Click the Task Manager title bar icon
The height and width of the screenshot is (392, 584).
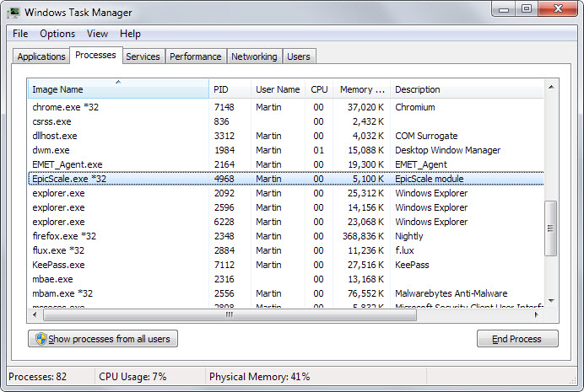point(14,13)
